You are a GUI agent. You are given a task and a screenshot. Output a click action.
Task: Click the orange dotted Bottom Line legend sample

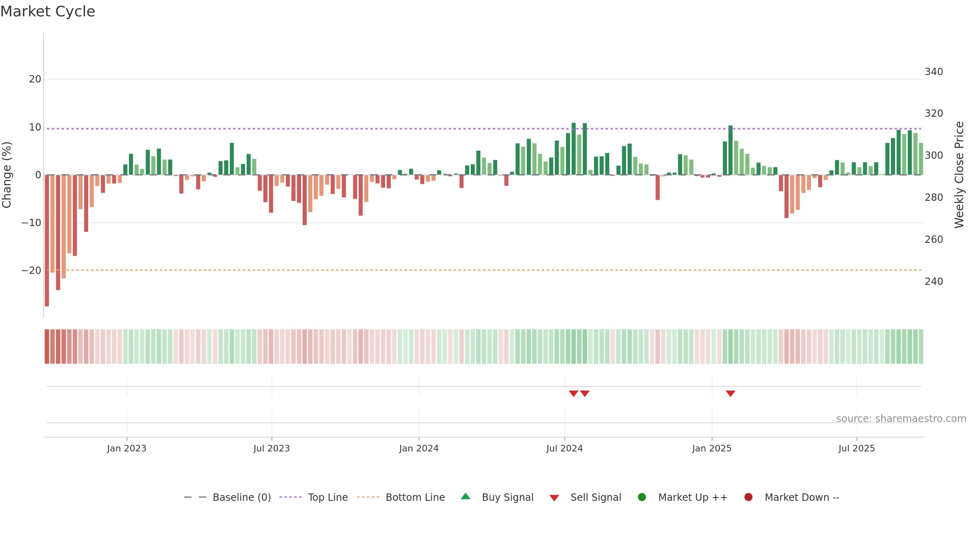(368, 497)
